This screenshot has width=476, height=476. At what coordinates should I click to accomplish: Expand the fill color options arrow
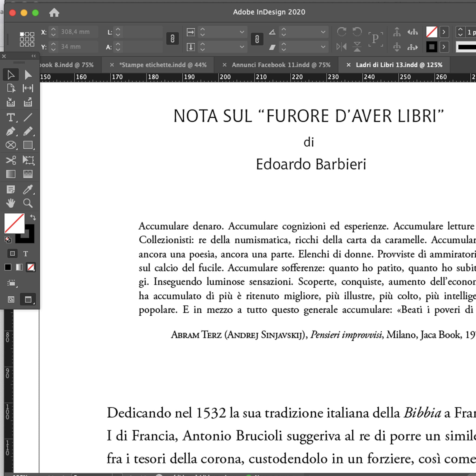coord(444,32)
